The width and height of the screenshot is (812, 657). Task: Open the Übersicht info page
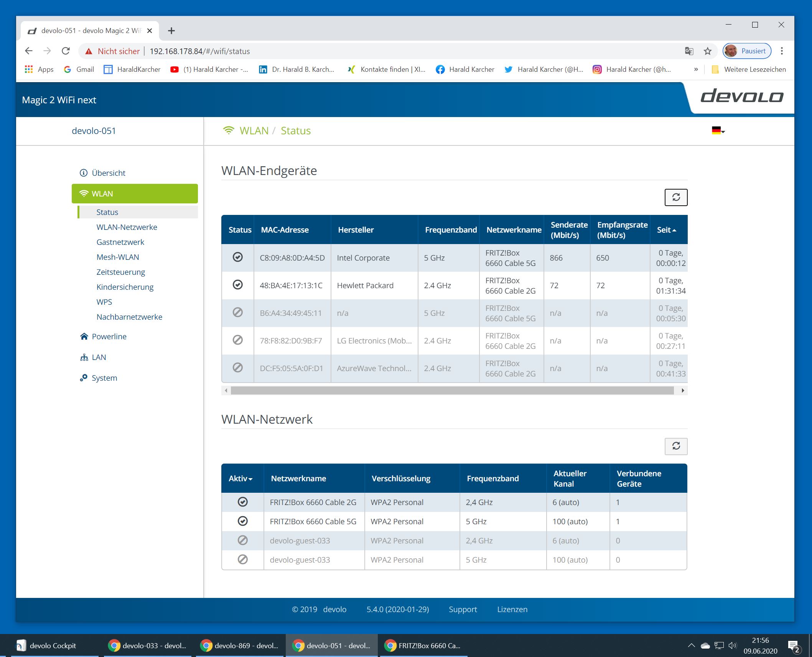coord(108,173)
